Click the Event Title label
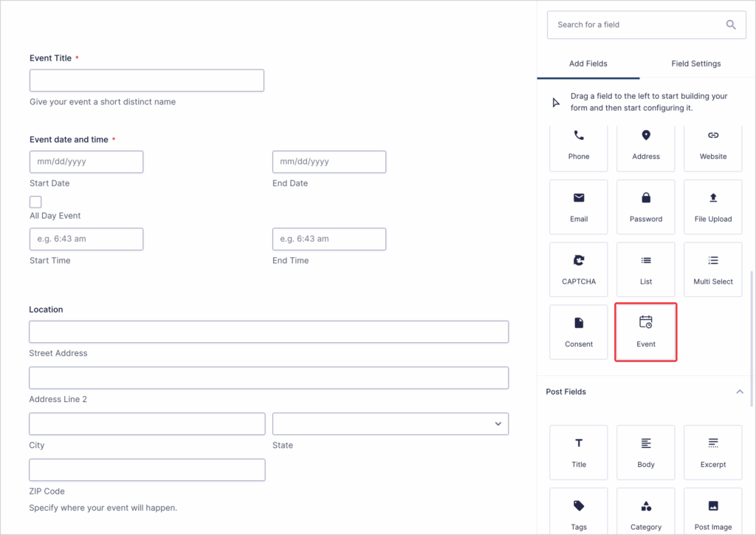 [x=50, y=58]
